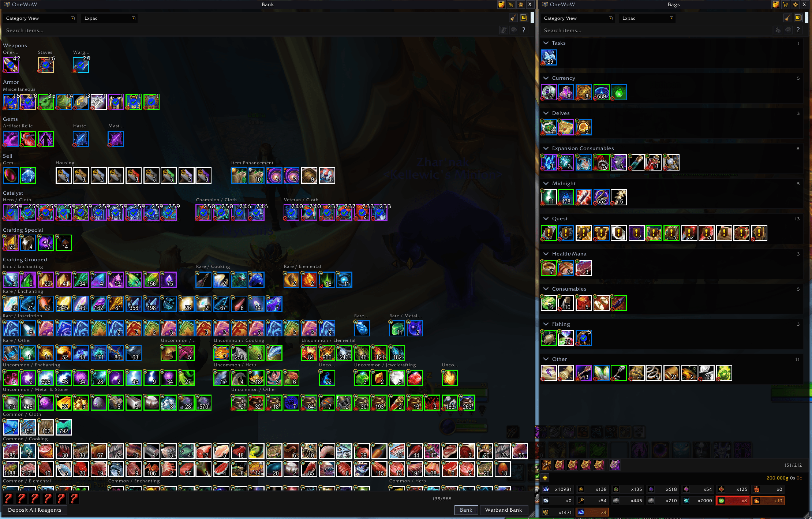Toggle the checkmark filter beside Bags search

pyautogui.click(x=788, y=30)
